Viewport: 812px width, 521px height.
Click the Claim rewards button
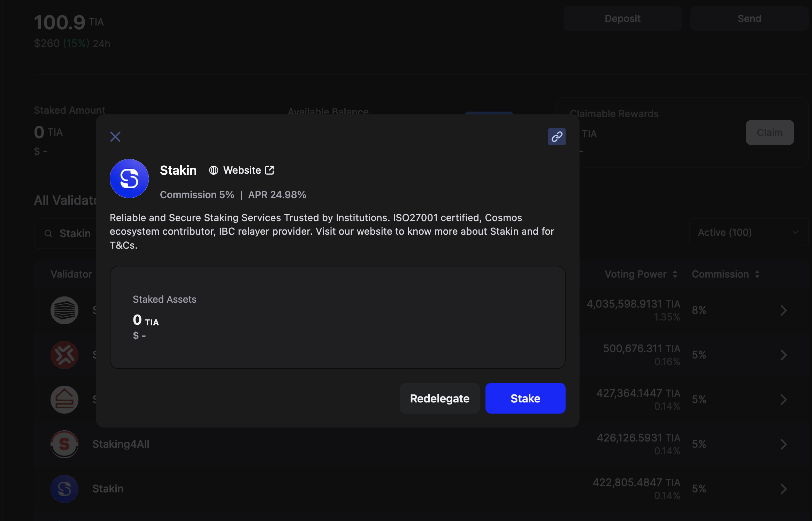point(769,133)
